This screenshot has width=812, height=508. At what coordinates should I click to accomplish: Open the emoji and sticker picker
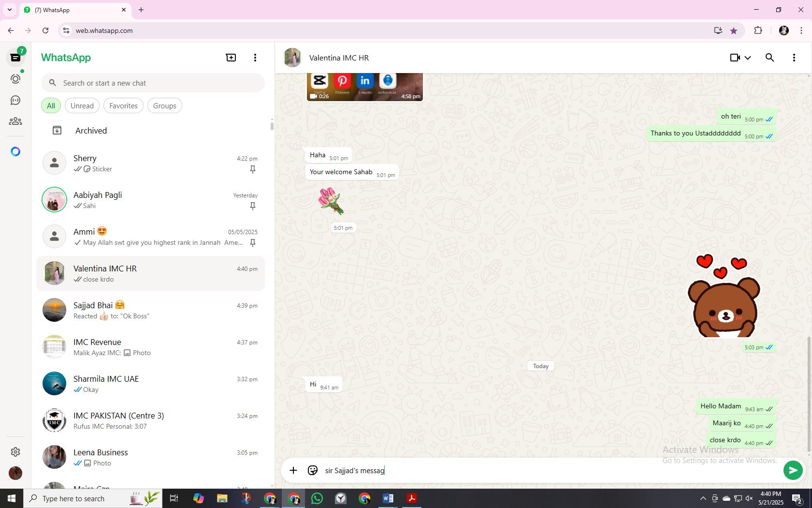click(313, 470)
